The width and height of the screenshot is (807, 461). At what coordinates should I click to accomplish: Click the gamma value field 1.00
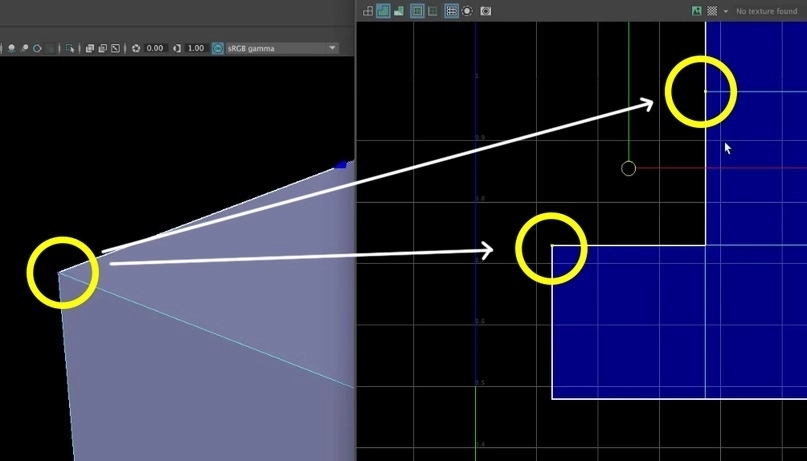[196, 48]
